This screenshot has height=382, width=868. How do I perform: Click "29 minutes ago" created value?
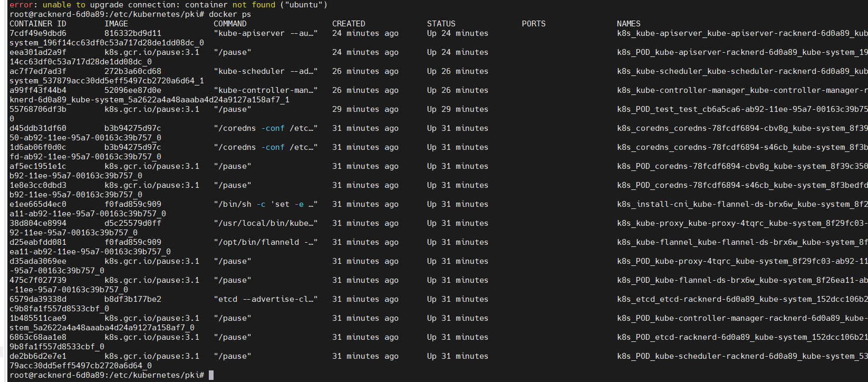pyautogui.click(x=365, y=109)
